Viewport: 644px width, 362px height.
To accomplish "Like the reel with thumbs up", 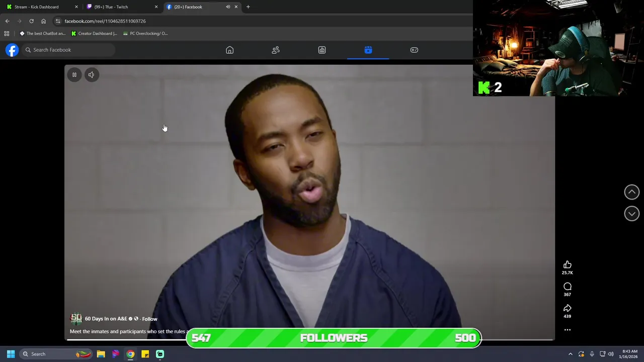I will click(x=567, y=264).
